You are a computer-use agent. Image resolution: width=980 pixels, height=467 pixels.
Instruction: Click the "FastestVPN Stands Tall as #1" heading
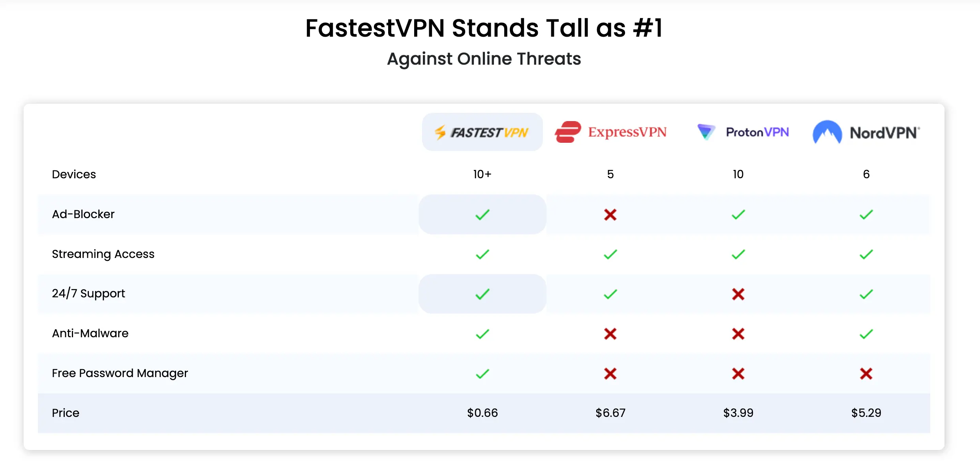click(x=484, y=28)
